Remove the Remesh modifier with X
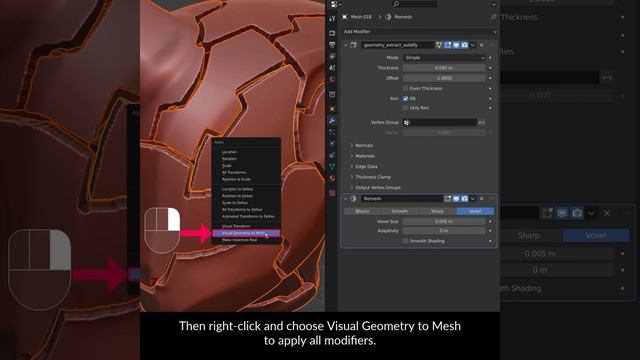 click(482, 198)
